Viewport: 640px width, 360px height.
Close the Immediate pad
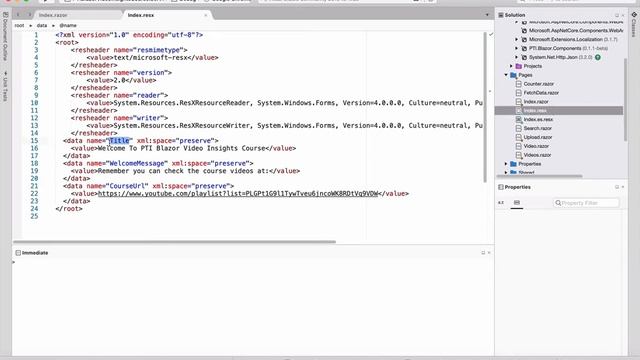coord(489,253)
